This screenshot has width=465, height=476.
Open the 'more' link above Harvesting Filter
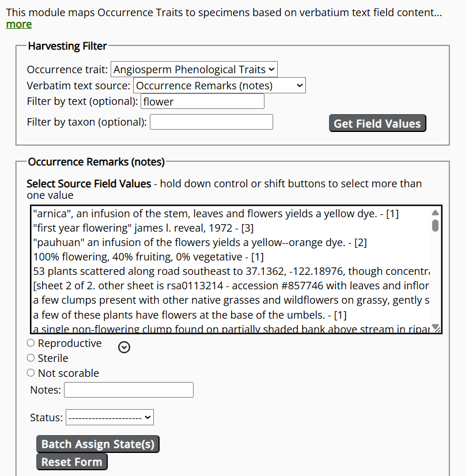point(18,24)
